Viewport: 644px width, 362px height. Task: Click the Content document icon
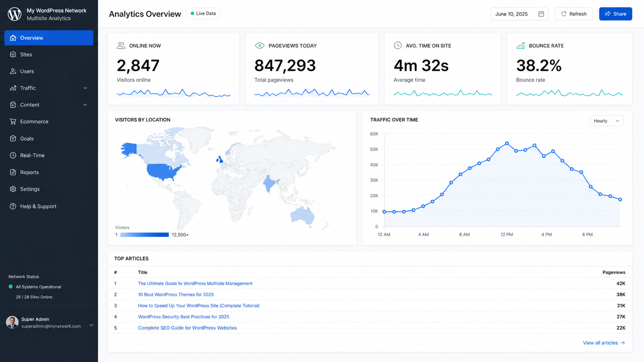click(13, 105)
